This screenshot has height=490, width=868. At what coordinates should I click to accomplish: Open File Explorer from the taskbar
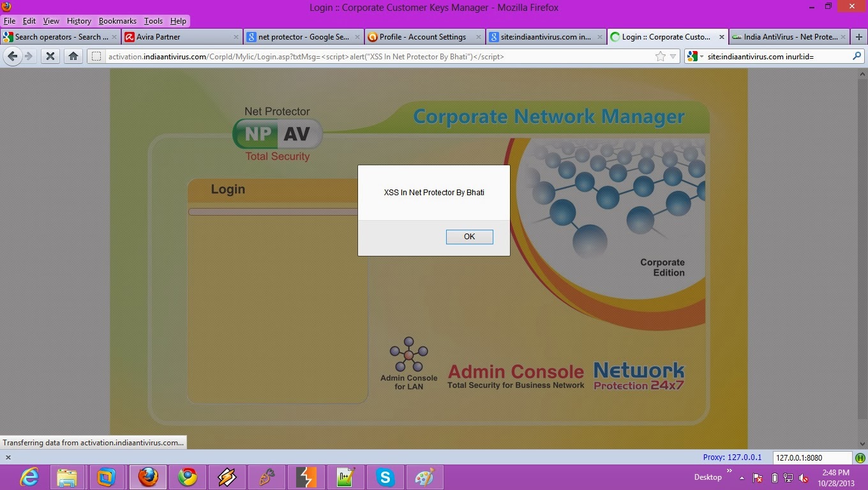(67, 477)
